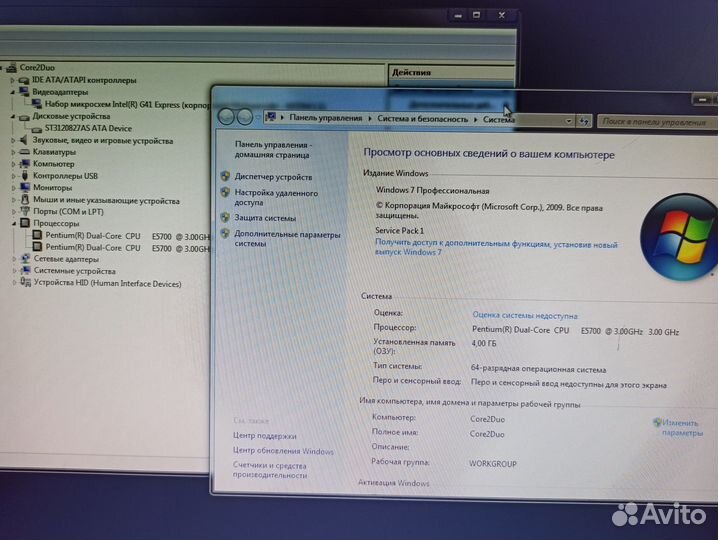
Task: Open Защита системы link
Action: tap(265, 218)
